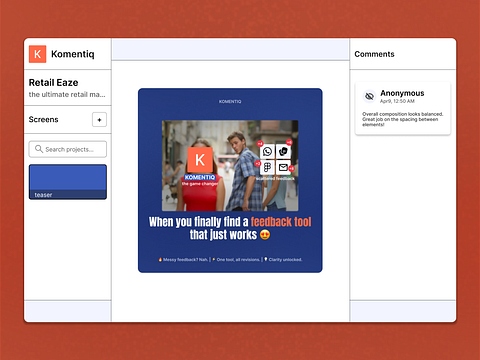Click the Figma icon in the meme
480x360 pixels.
click(267, 167)
